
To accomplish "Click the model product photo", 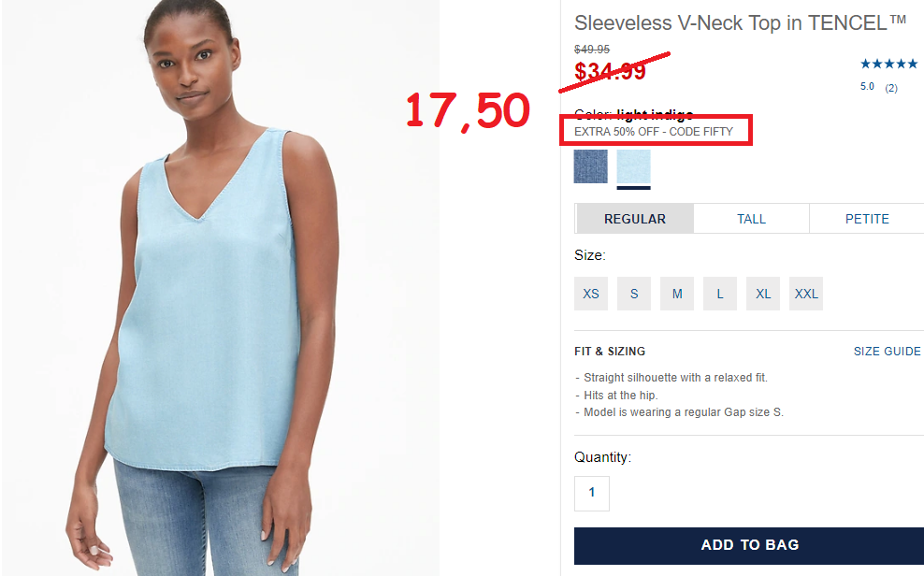I will pyautogui.click(x=221, y=288).
